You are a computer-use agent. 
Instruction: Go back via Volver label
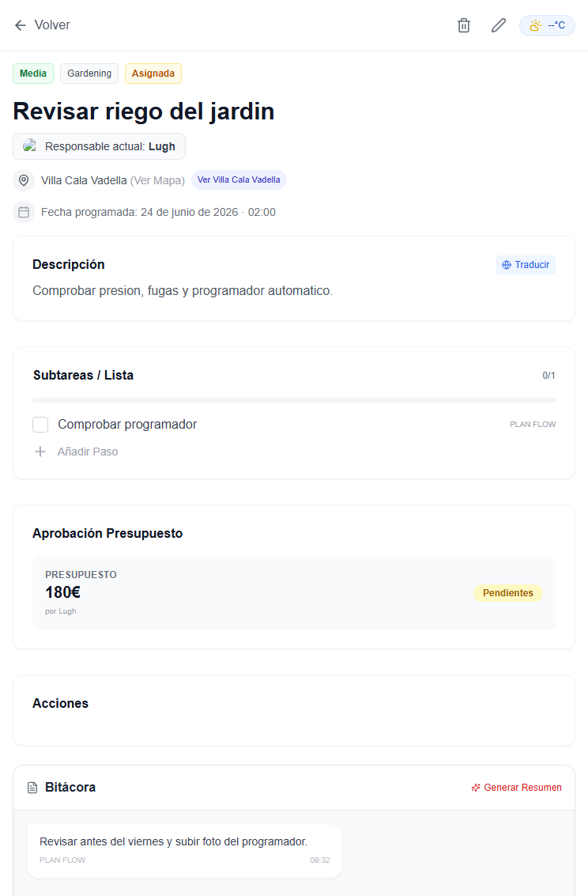click(x=52, y=25)
